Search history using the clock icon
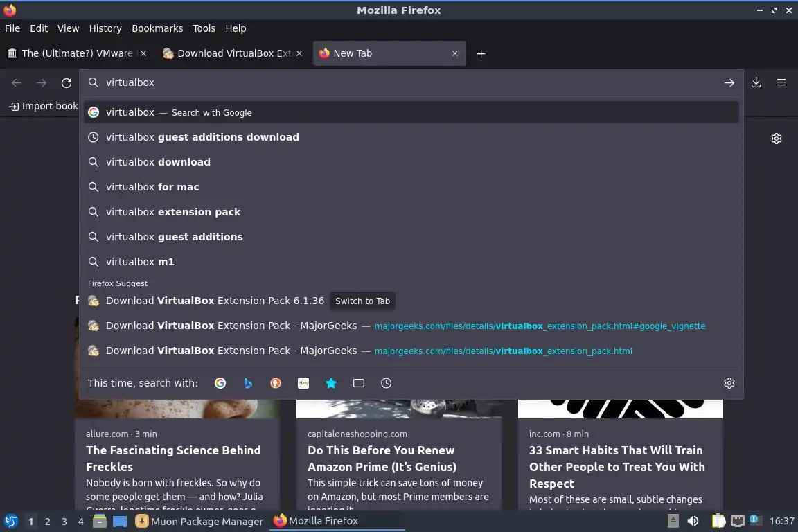 click(x=387, y=383)
